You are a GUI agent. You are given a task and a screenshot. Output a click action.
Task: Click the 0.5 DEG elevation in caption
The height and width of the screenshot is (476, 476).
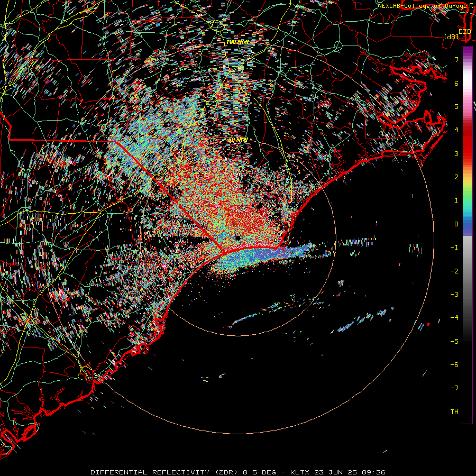click(260, 472)
